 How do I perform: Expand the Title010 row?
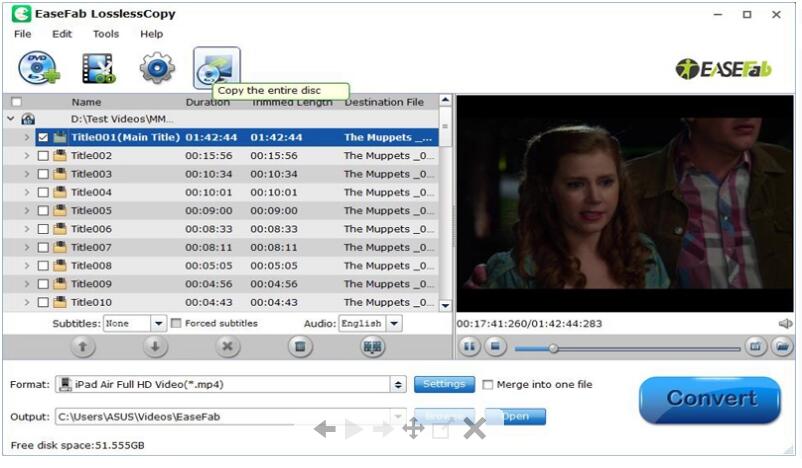[x=27, y=302]
